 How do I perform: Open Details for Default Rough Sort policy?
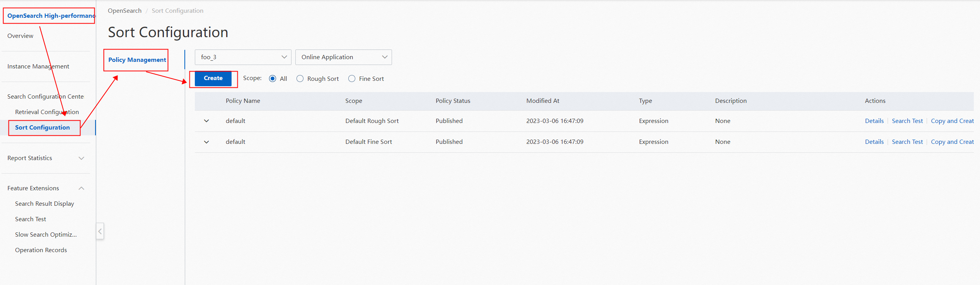[x=874, y=121]
